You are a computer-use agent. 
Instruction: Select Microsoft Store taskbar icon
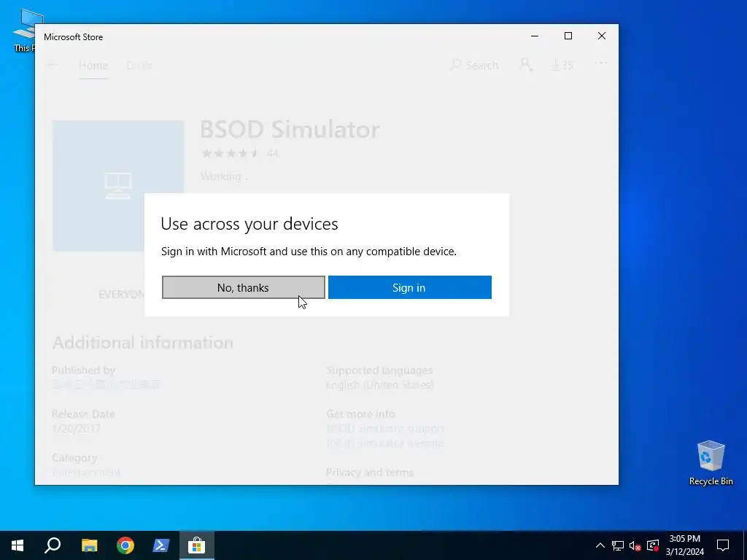[197, 545]
